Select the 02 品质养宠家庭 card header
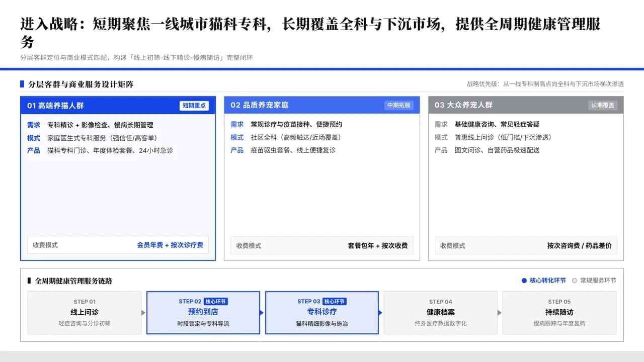 pos(322,105)
